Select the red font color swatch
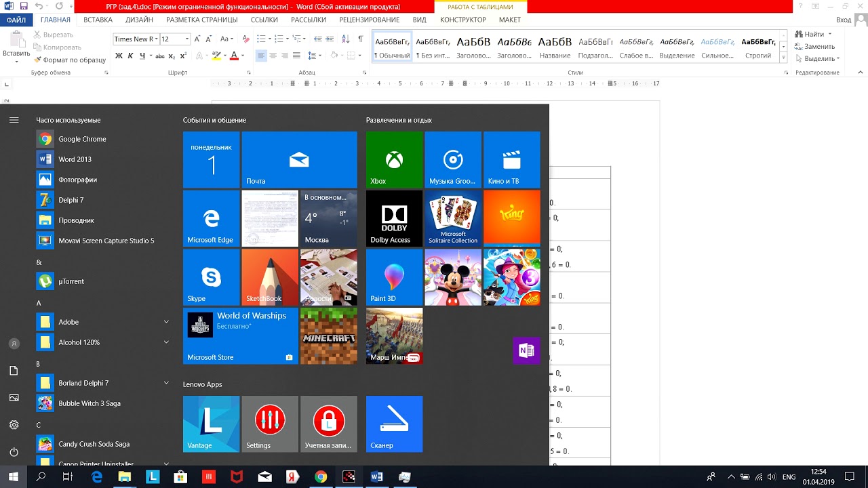 (234, 56)
